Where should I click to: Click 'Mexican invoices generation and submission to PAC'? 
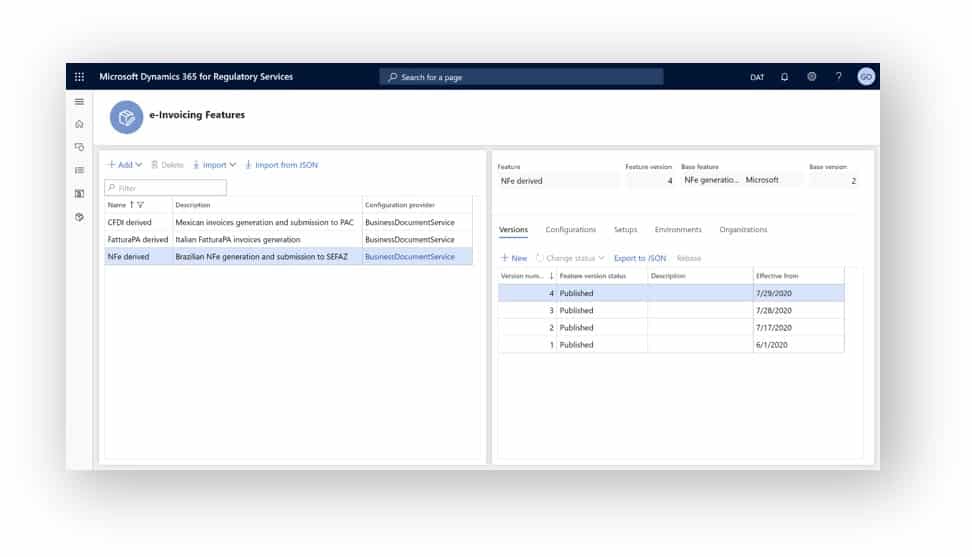265,222
